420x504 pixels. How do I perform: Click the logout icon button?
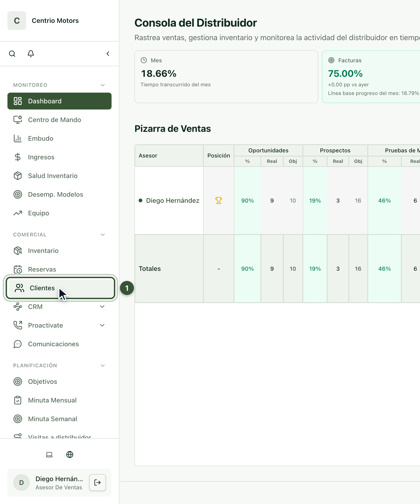click(x=98, y=482)
